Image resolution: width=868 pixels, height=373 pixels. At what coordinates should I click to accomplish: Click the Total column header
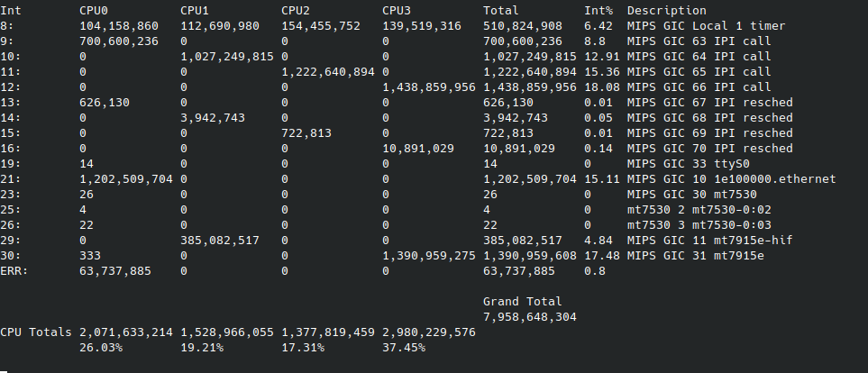coord(501,11)
